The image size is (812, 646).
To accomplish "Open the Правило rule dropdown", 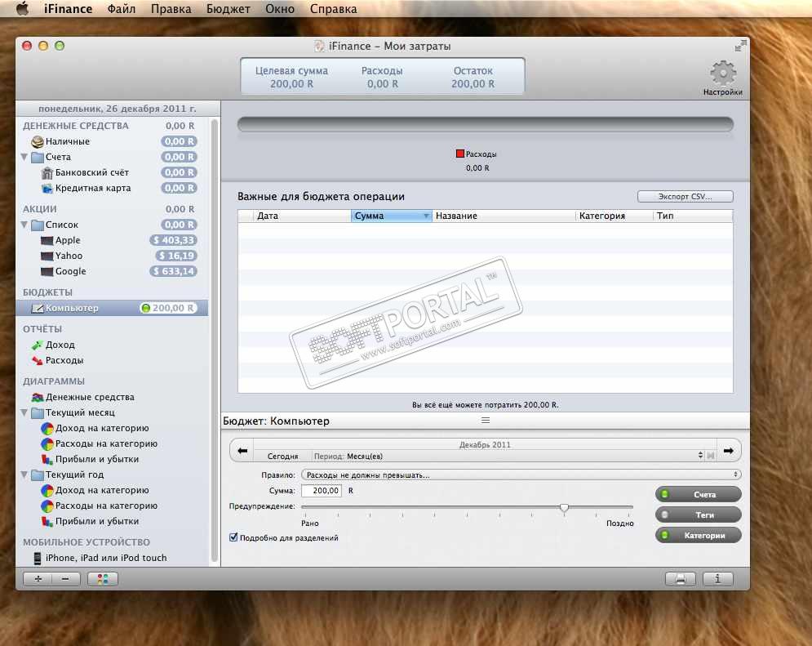I will coord(521,474).
